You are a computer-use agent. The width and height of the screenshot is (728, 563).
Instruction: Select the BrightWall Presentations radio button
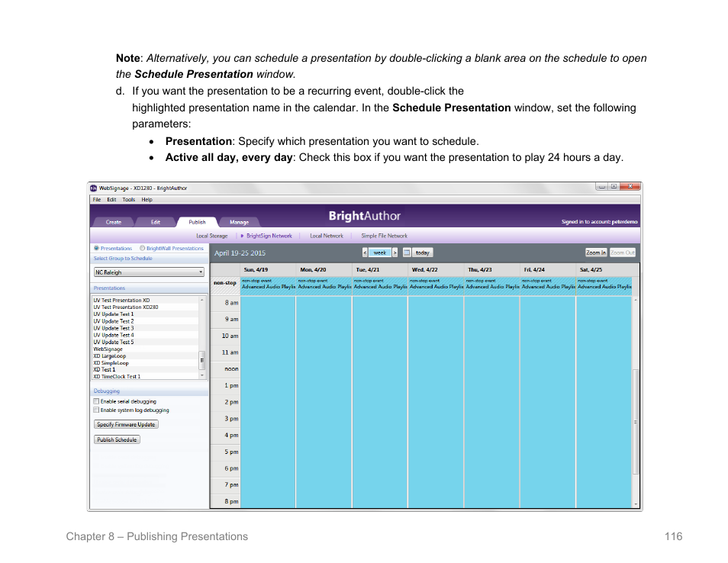coord(143,248)
